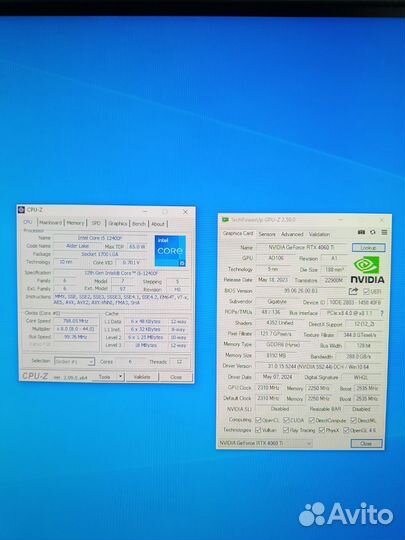Image resolution: width=405 pixels, height=540 pixels.
Task: Click the 8192 MB memory size value
Action: click(276, 355)
